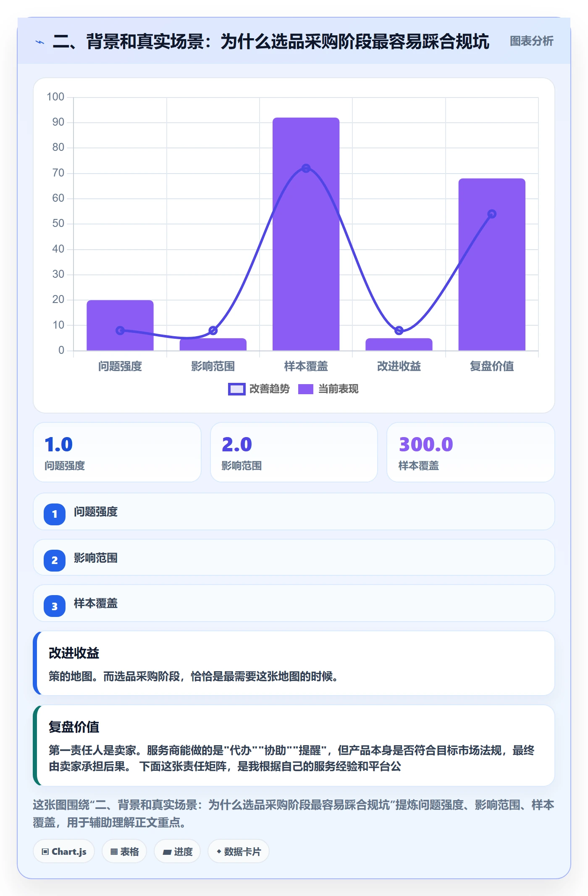The height and width of the screenshot is (896, 588).
Task: Click the caption text starting 这张图围绕
Action: pyautogui.click(x=294, y=813)
